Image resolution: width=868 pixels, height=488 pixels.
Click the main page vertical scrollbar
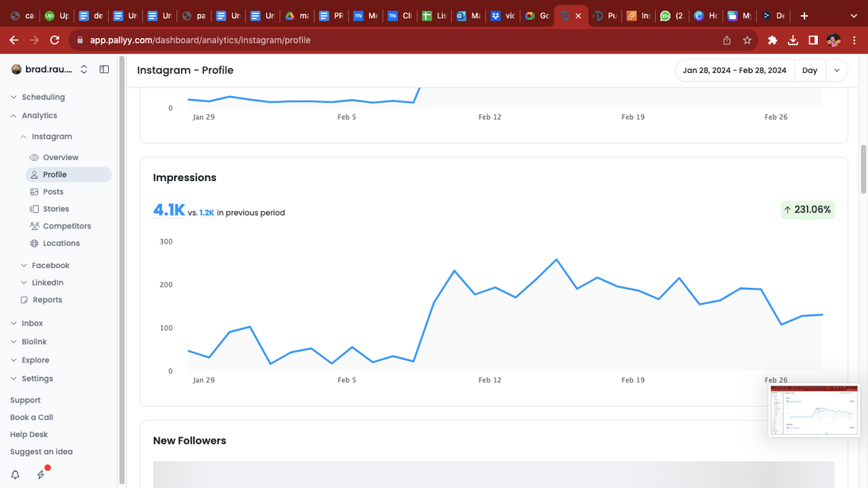[863, 169]
